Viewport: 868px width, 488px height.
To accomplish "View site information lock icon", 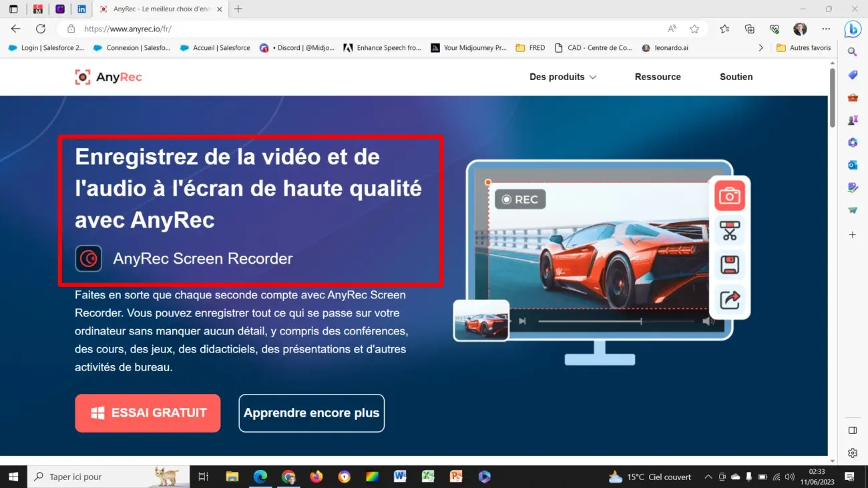I will (x=71, y=29).
